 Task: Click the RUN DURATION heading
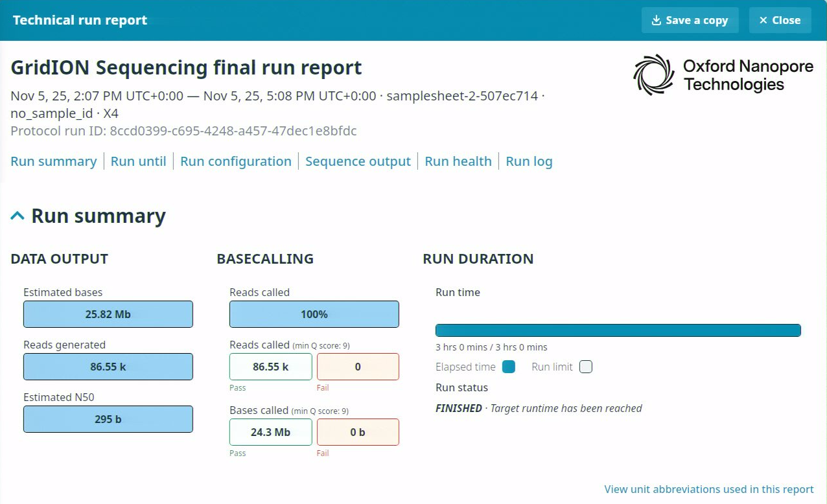(x=478, y=258)
